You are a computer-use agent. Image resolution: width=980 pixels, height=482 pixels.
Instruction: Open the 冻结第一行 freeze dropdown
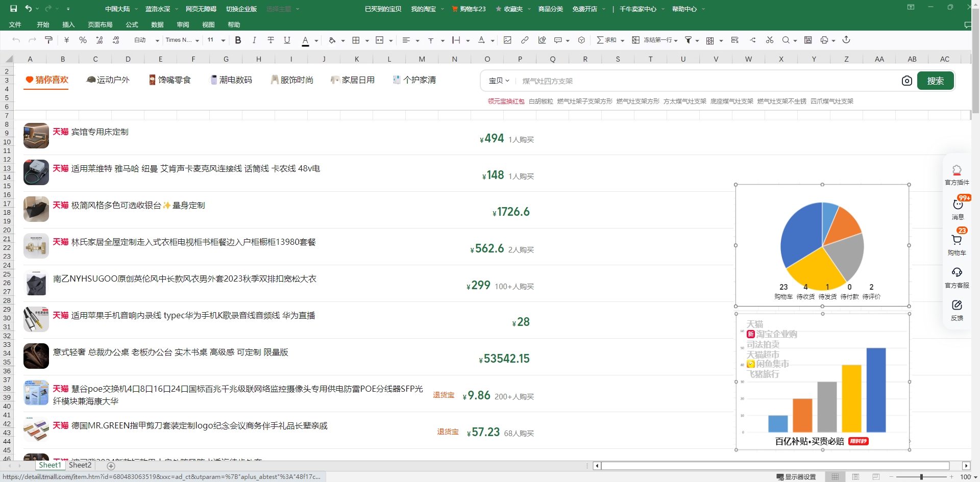click(x=655, y=40)
